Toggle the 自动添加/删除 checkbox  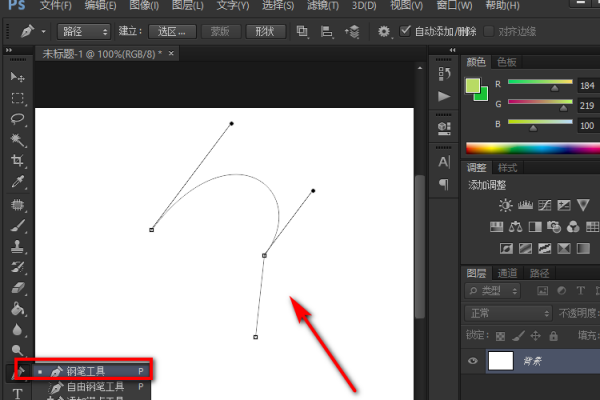pyautogui.click(x=407, y=32)
